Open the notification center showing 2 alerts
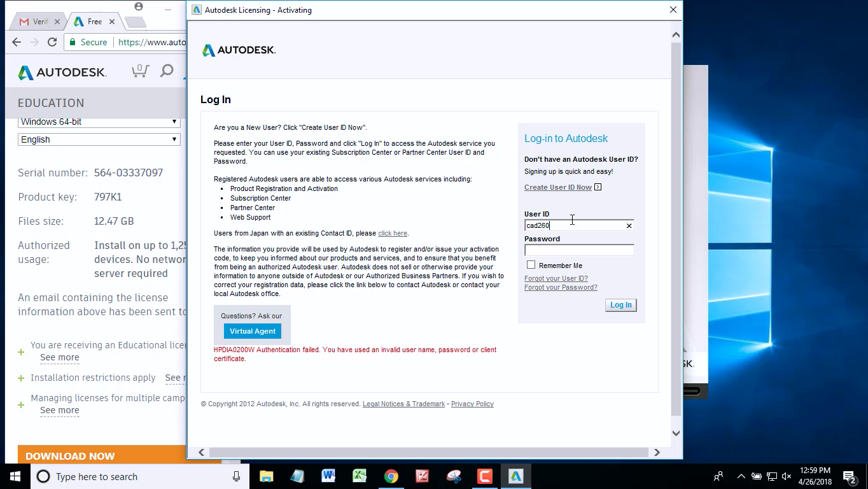The height and width of the screenshot is (489, 868). 849,476
